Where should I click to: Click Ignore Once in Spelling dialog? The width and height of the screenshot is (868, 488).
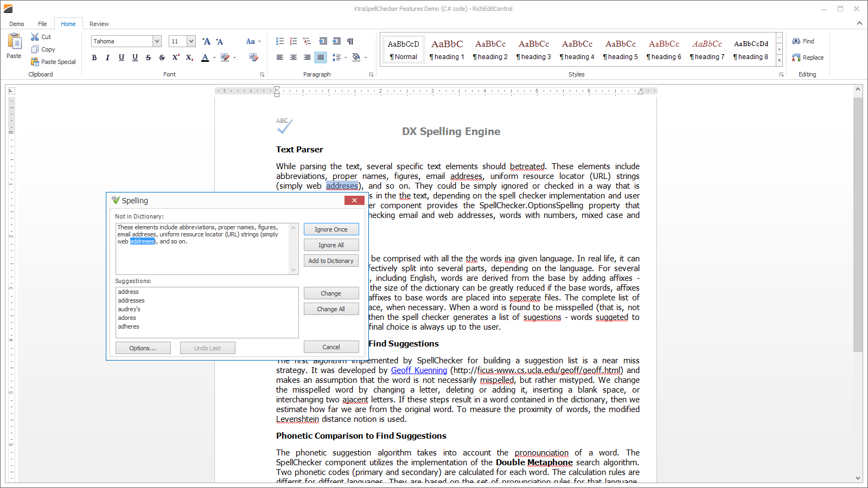[331, 229]
